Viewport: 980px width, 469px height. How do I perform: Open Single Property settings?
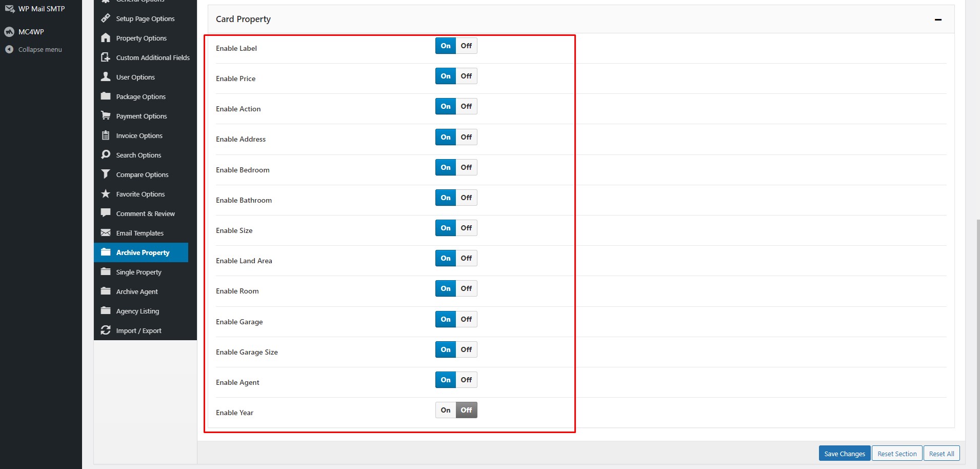(x=145, y=272)
